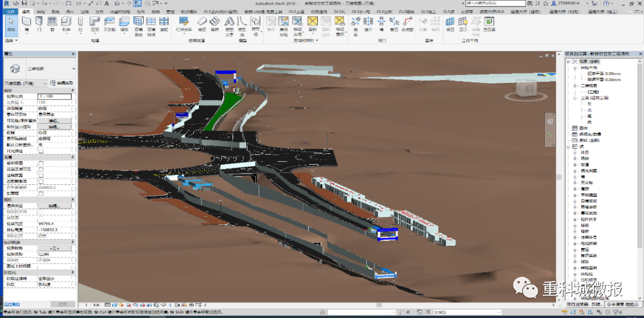Open the File (文件) tab
Viewport: 644px width, 318px height.
pyautogui.click(x=11, y=11)
